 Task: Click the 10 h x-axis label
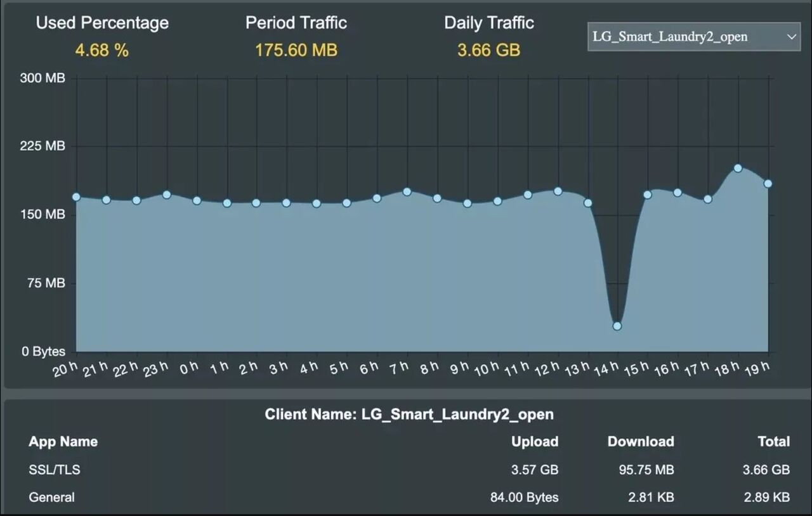(488, 369)
